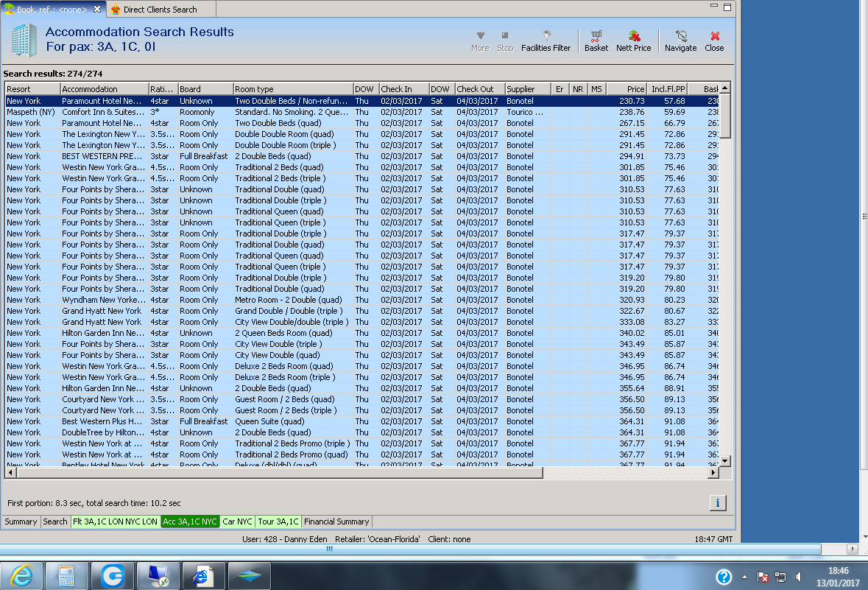Show hidden system tray icons
The width and height of the screenshot is (868, 590).
(x=744, y=577)
